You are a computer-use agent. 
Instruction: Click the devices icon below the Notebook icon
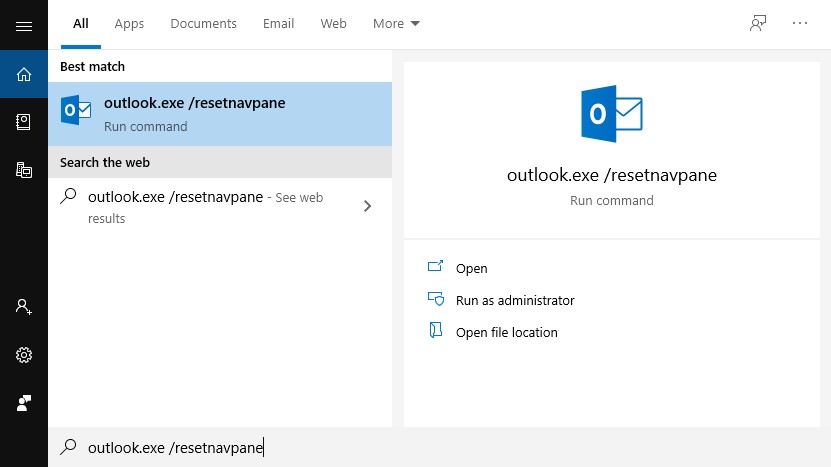click(x=24, y=170)
